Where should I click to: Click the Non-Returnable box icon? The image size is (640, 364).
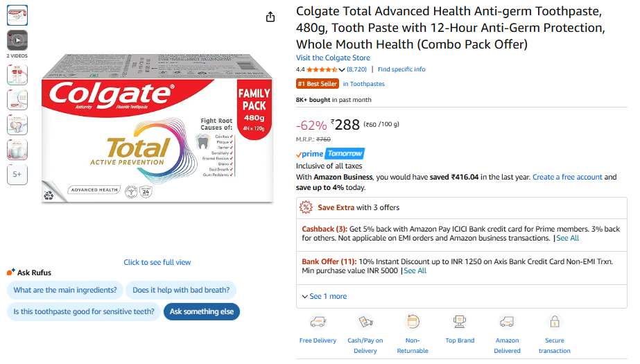(413, 322)
